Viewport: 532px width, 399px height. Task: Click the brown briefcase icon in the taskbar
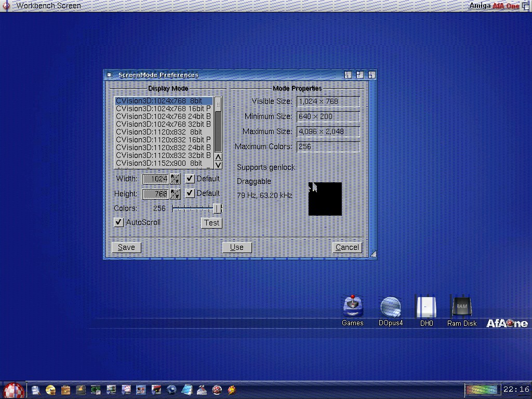tap(65, 390)
